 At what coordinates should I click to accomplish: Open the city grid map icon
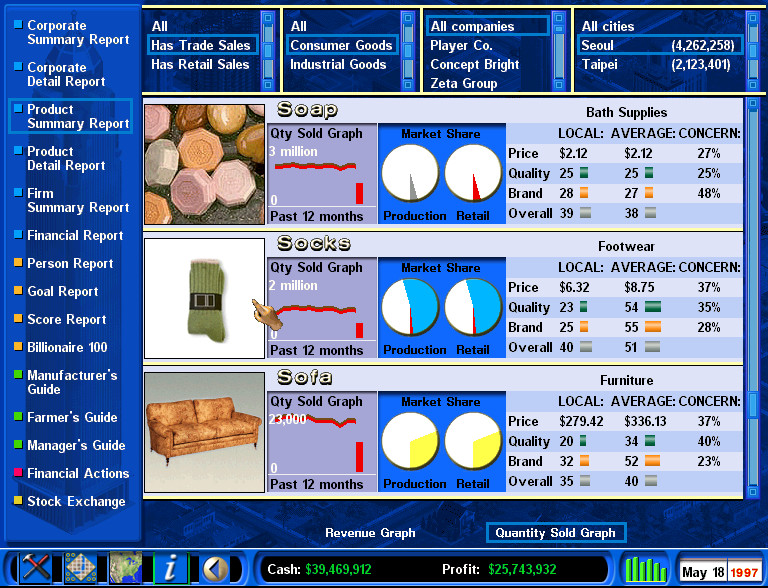82,568
